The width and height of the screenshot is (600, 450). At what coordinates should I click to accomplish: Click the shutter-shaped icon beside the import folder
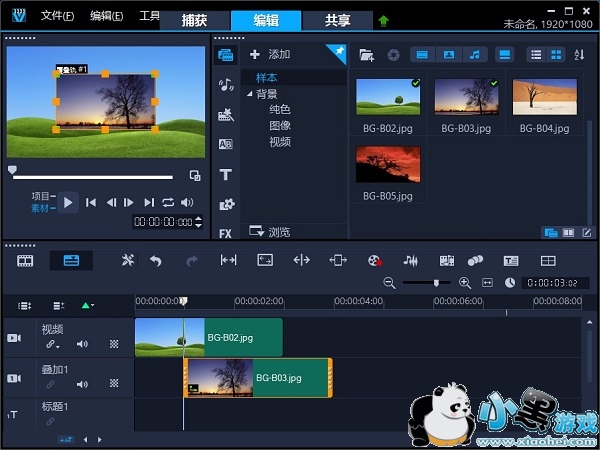393,55
